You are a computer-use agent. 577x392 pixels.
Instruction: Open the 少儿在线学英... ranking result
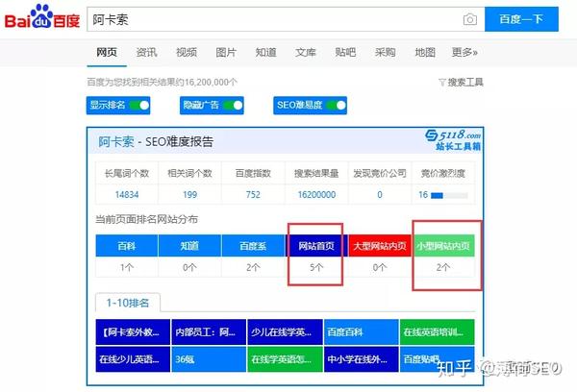pos(285,332)
